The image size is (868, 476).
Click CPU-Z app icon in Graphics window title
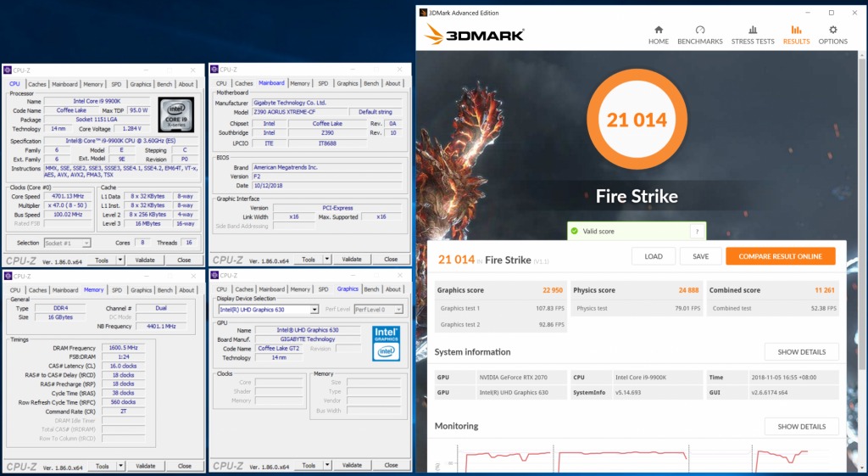click(214, 276)
